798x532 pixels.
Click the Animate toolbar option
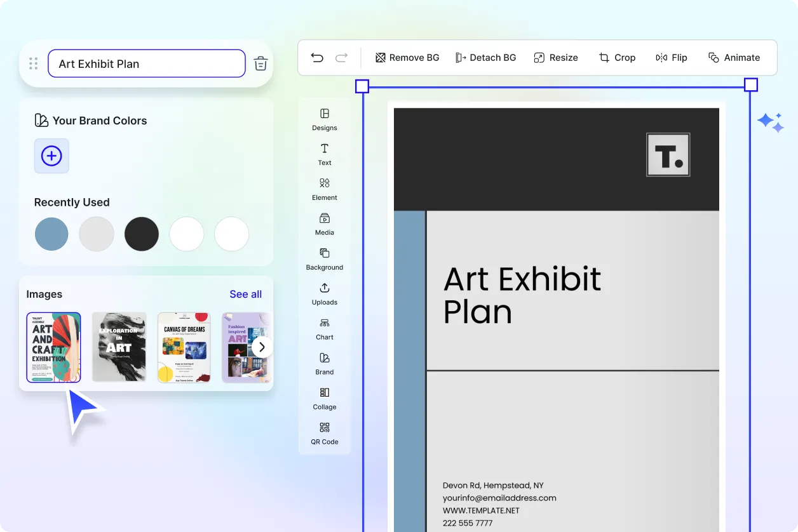[734, 58]
